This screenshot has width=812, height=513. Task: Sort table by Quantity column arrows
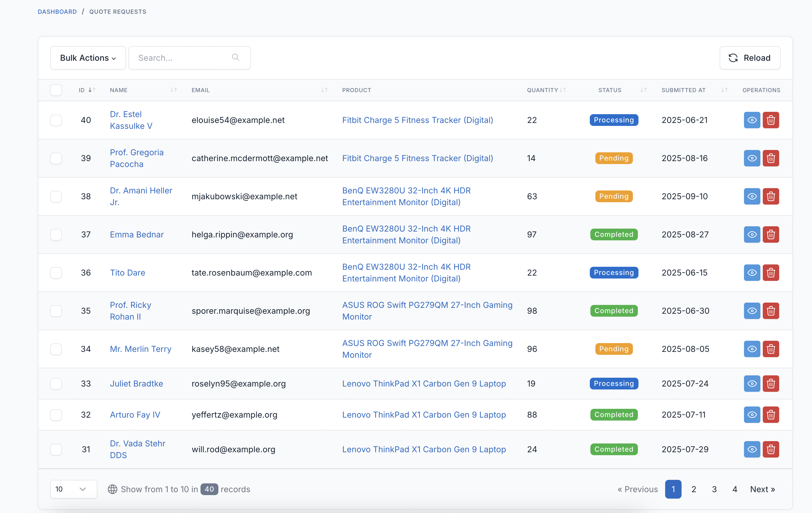coord(563,90)
